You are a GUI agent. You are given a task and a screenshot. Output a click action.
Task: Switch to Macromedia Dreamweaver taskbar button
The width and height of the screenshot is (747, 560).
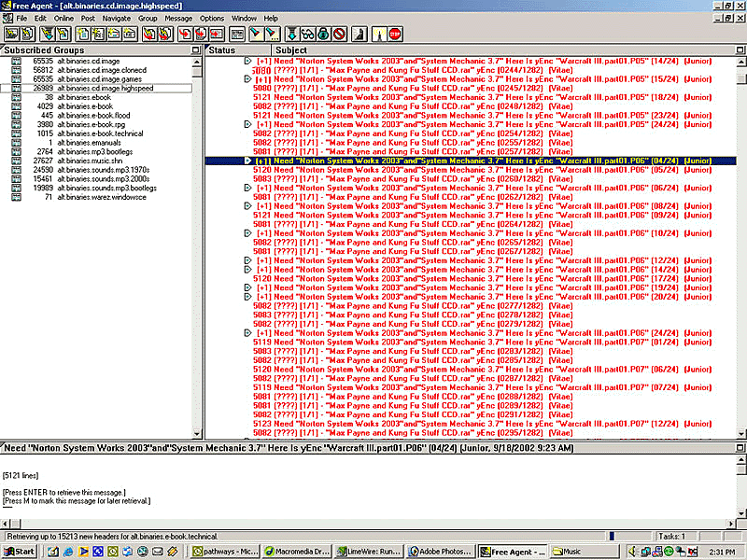pos(296,552)
